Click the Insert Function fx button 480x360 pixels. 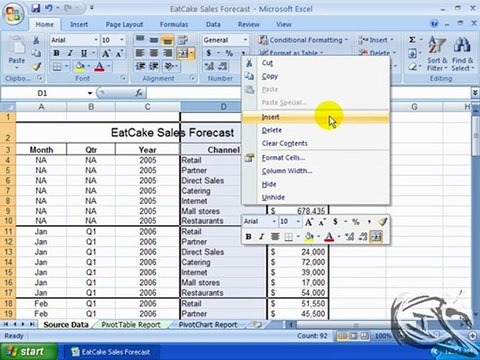pyautogui.click(x=139, y=93)
